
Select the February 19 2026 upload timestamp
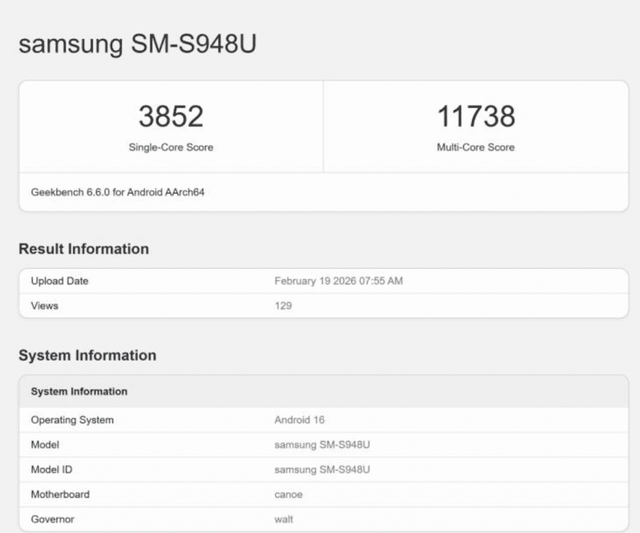point(338,281)
